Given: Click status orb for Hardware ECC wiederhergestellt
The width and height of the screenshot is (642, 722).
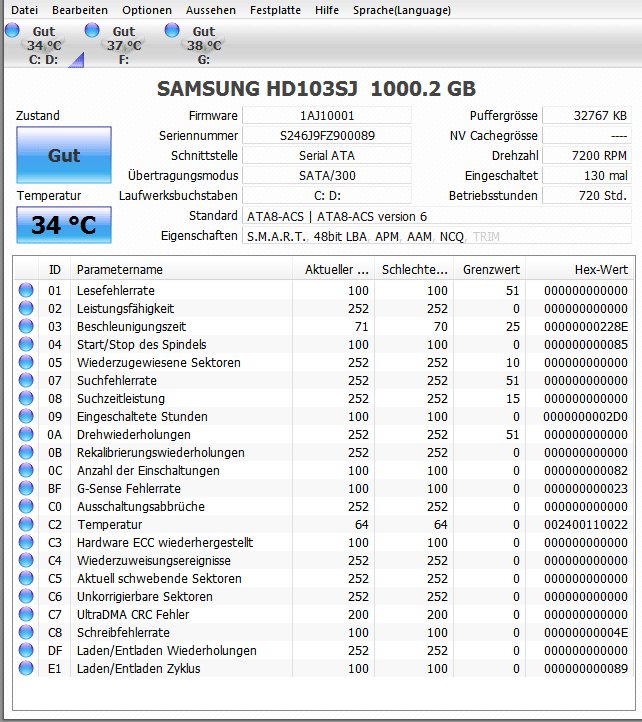Looking at the screenshot, I should click(26, 542).
